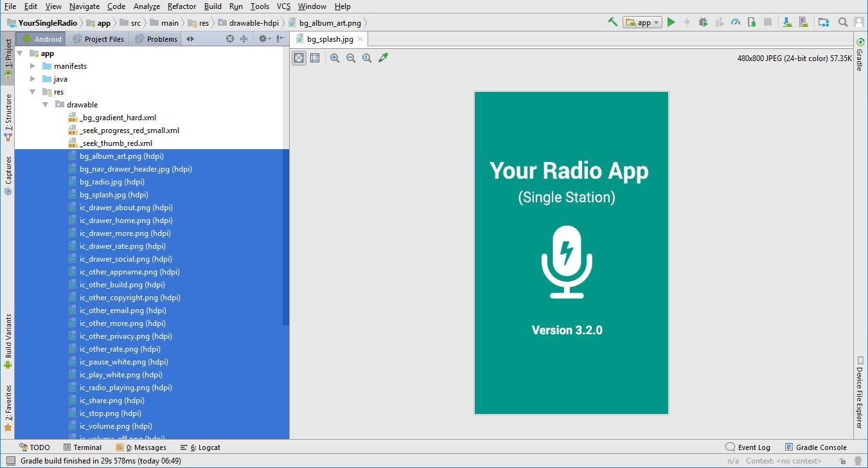
Task: Click the hammer Make Project icon
Action: click(613, 22)
